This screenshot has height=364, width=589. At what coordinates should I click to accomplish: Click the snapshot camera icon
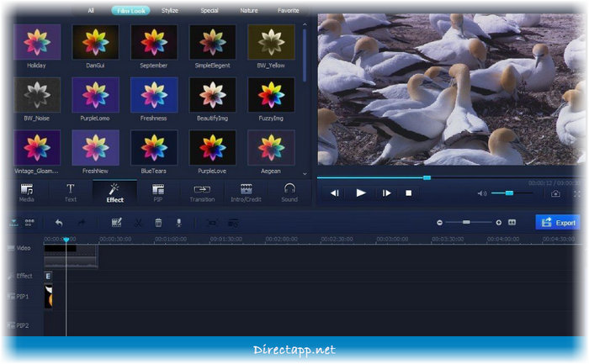[x=555, y=193]
